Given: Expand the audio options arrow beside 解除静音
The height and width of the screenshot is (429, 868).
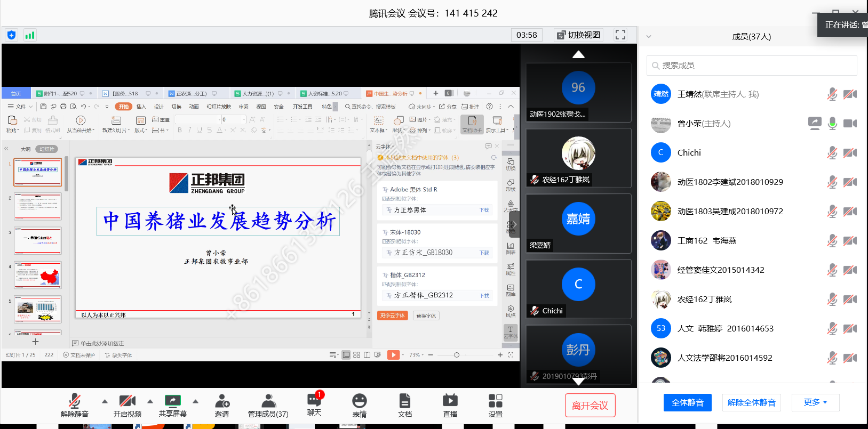Looking at the screenshot, I should [x=105, y=401].
